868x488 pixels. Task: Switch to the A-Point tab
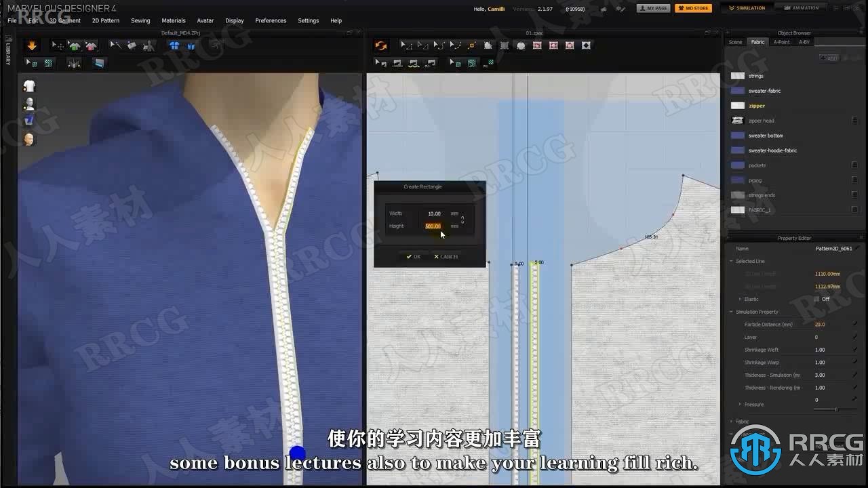pyautogui.click(x=782, y=42)
